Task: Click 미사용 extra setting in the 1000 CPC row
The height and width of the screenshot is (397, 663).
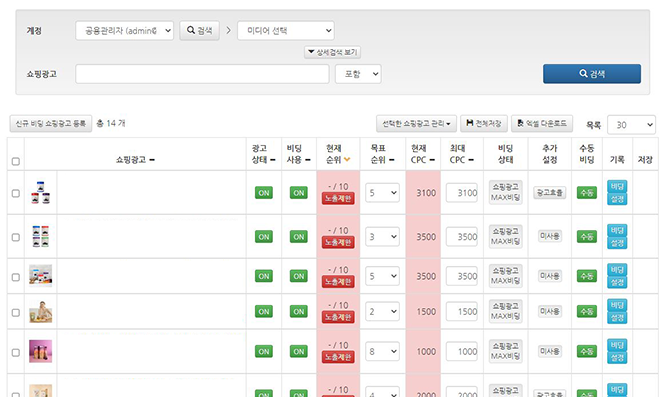Action: pyautogui.click(x=550, y=351)
